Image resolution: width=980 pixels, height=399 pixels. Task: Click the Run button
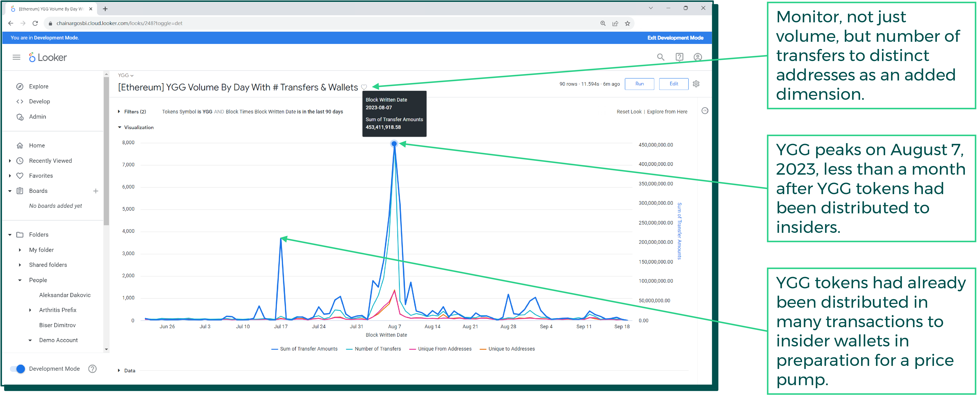(x=639, y=84)
